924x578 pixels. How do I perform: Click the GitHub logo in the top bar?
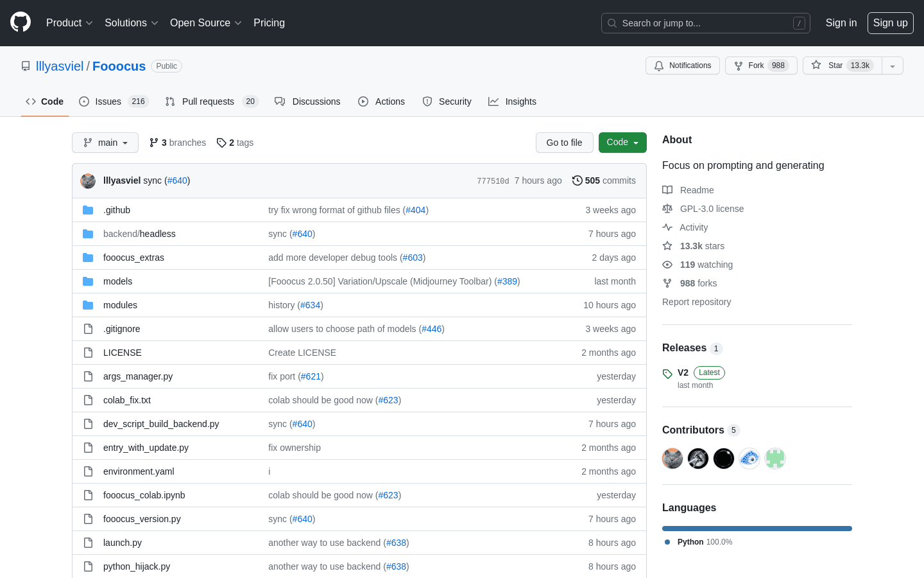tap(20, 21)
